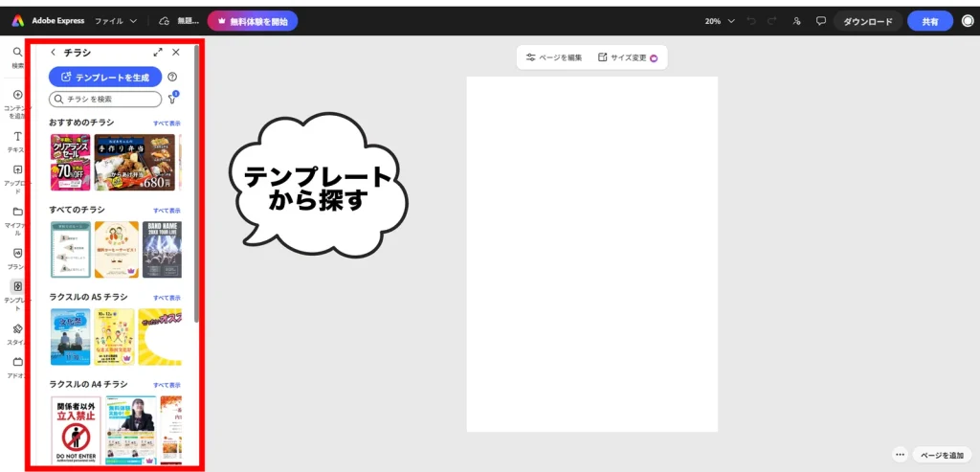Viewport: 980px width, 472px height.
Task: Click the redo arrow in the top bar
Action: click(772, 21)
